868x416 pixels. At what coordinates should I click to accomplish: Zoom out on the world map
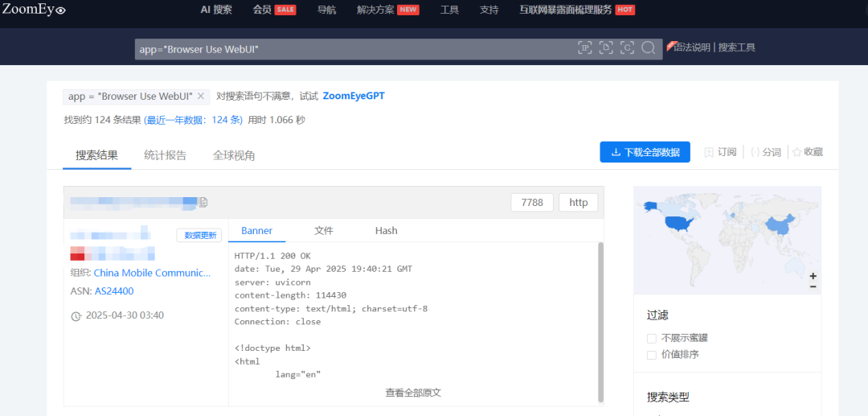tap(813, 286)
